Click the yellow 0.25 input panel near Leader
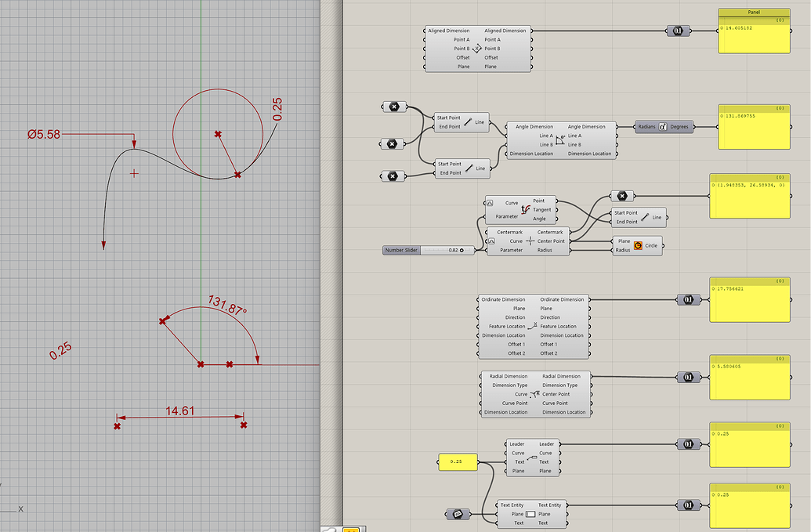The height and width of the screenshot is (532, 811). pos(457,462)
